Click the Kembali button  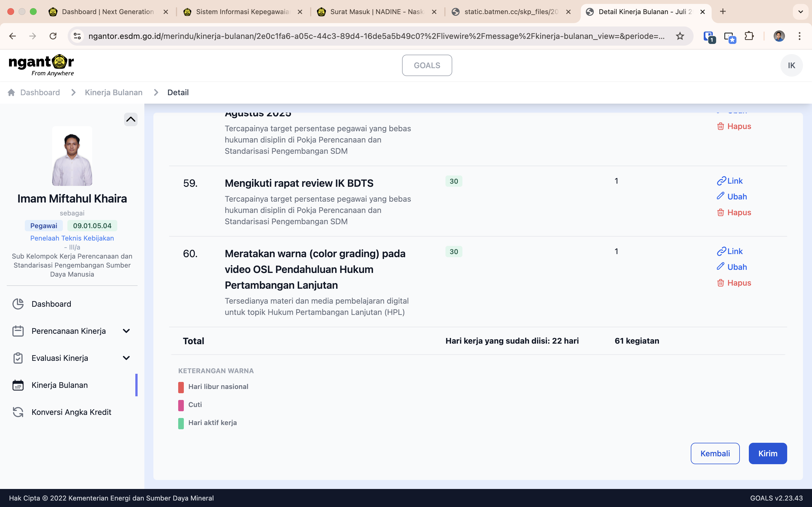pos(715,453)
